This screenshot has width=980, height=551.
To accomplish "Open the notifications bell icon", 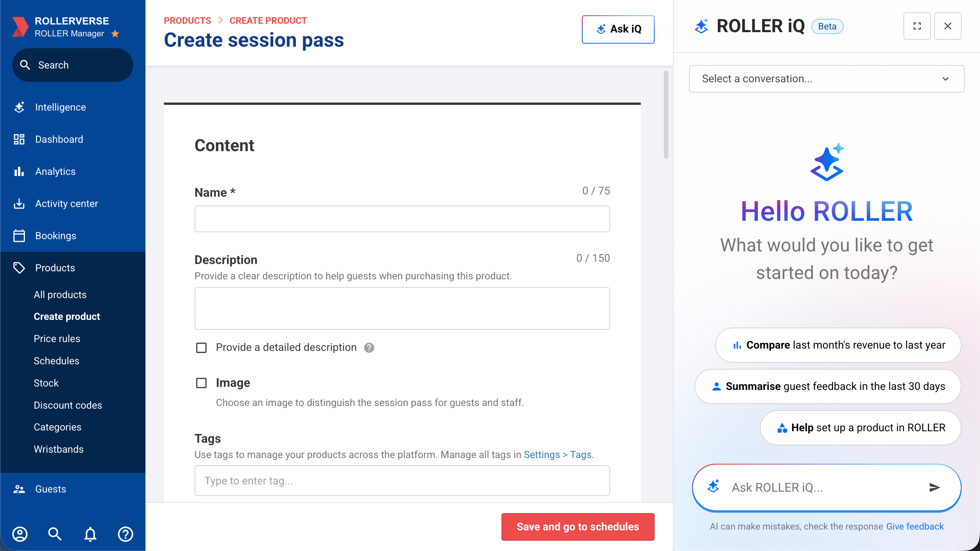I will tap(90, 534).
